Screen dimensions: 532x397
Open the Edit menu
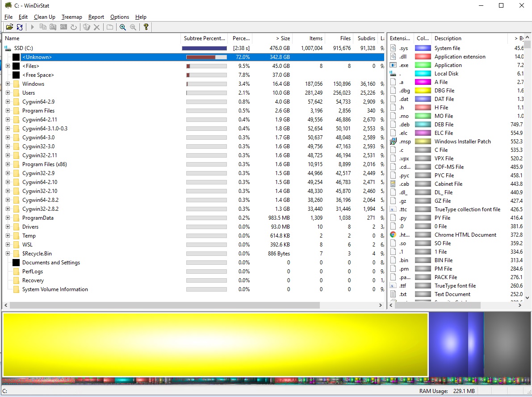pos(23,17)
